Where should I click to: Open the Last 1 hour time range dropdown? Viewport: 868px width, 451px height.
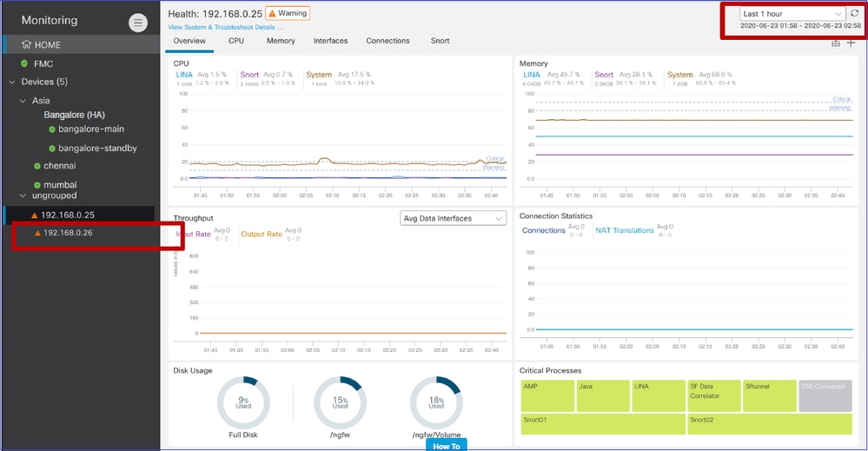pyautogui.click(x=792, y=14)
